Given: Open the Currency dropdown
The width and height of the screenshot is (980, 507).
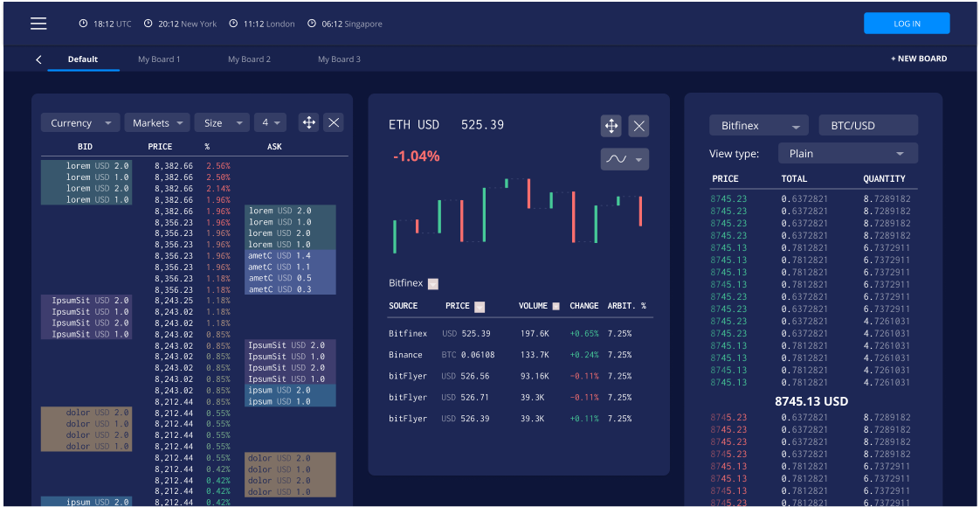Looking at the screenshot, I should click(80, 123).
